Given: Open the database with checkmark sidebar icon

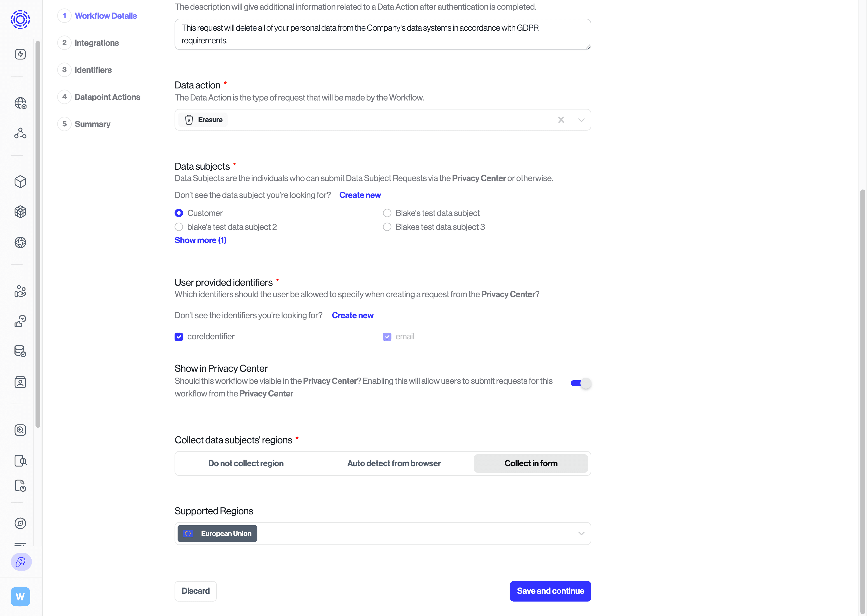Looking at the screenshot, I should pos(20,351).
